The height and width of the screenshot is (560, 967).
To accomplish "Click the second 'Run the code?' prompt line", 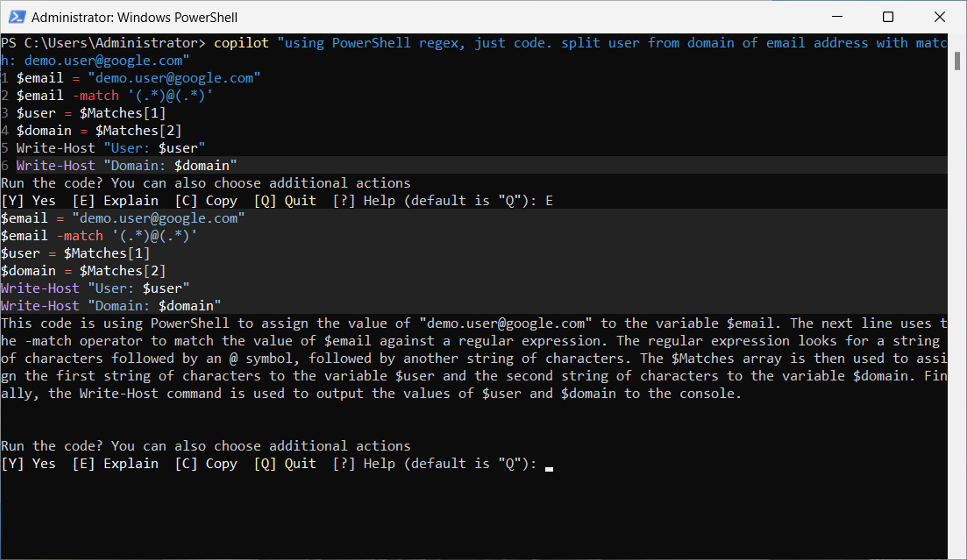I will (x=206, y=446).
